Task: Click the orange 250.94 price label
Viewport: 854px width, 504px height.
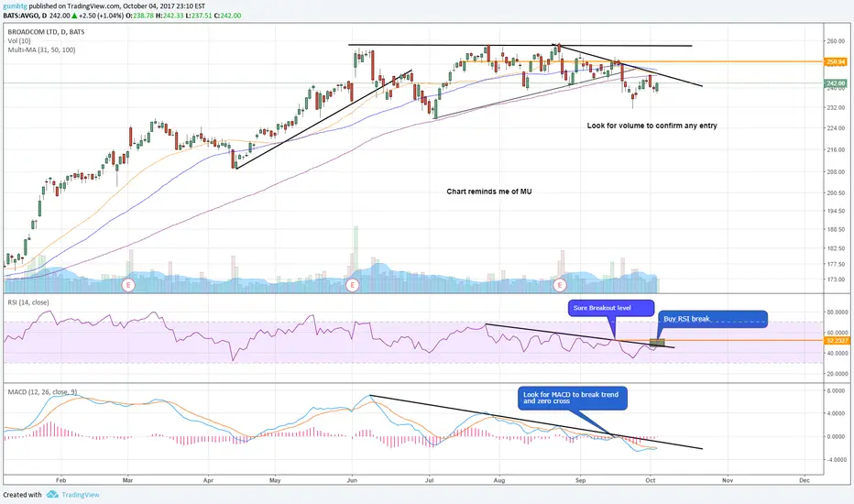Action: pyautogui.click(x=836, y=61)
